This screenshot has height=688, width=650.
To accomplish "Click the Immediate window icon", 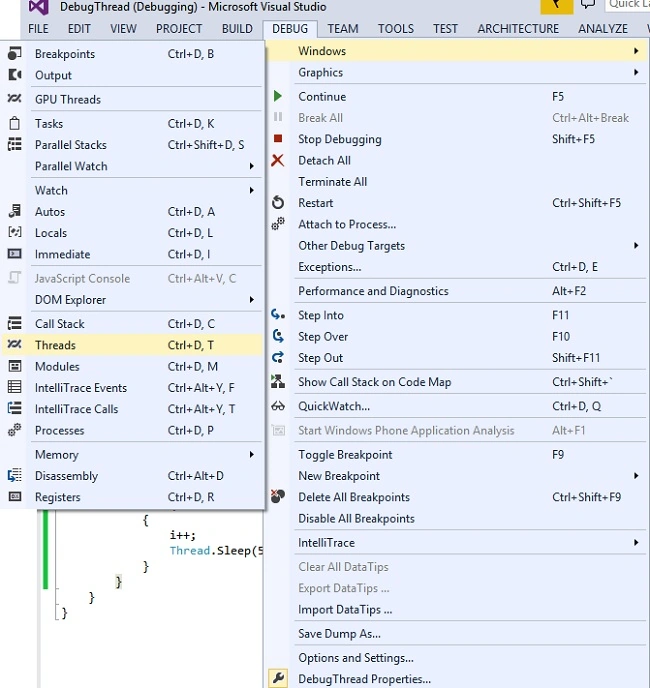I will (14, 254).
